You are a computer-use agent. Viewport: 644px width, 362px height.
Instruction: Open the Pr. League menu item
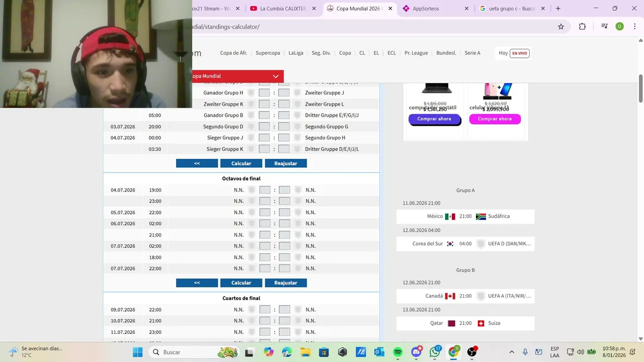(416, 53)
